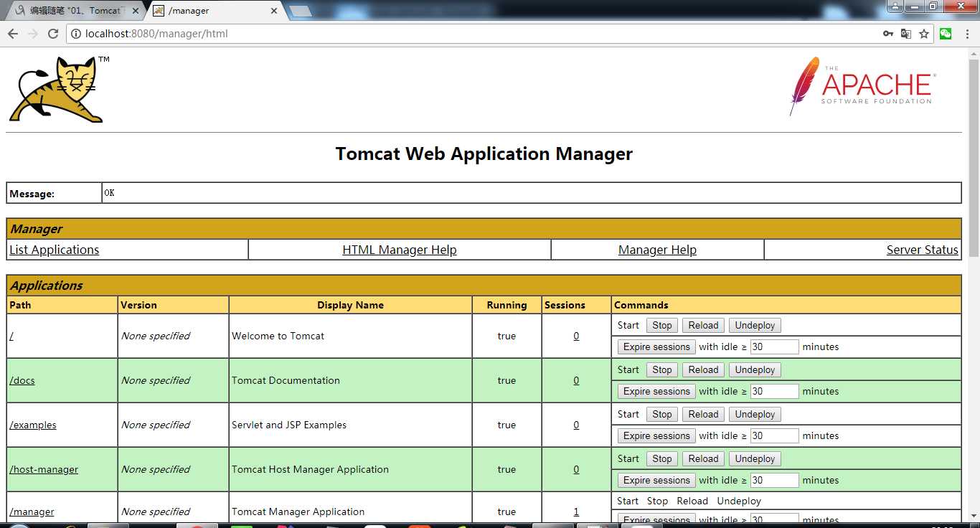Close the /manager tab
This screenshot has width=980, height=528.
(273, 11)
